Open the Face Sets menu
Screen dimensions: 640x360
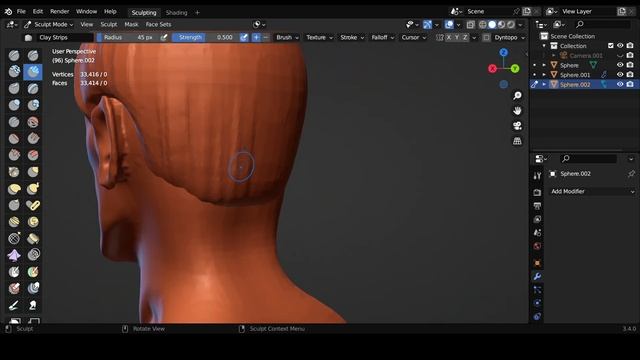coord(158,24)
